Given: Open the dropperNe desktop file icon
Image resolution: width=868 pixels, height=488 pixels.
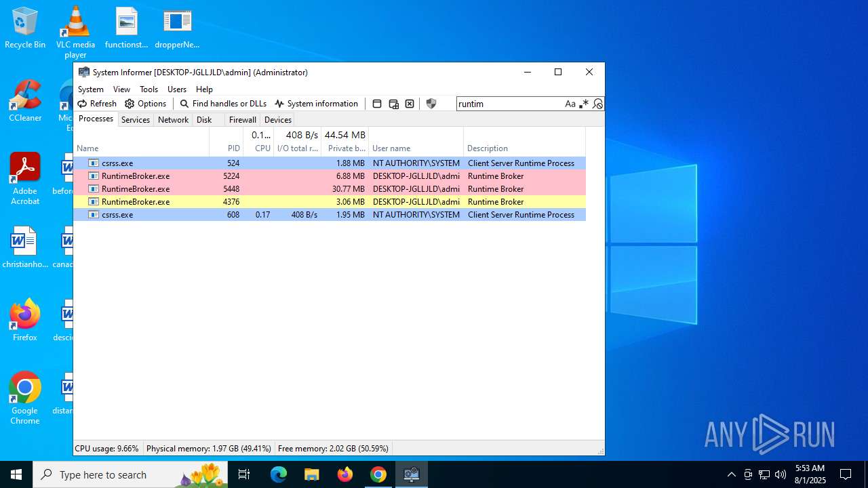Looking at the screenshot, I should 177,28.
